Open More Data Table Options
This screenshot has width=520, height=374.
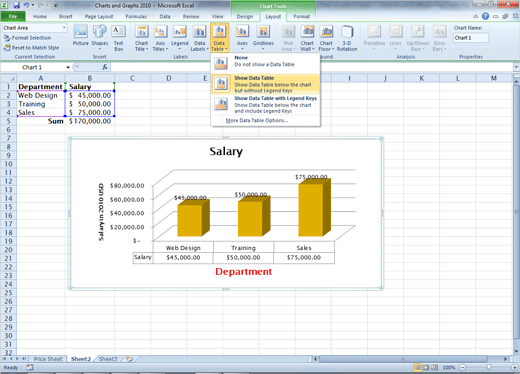[257, 120]
